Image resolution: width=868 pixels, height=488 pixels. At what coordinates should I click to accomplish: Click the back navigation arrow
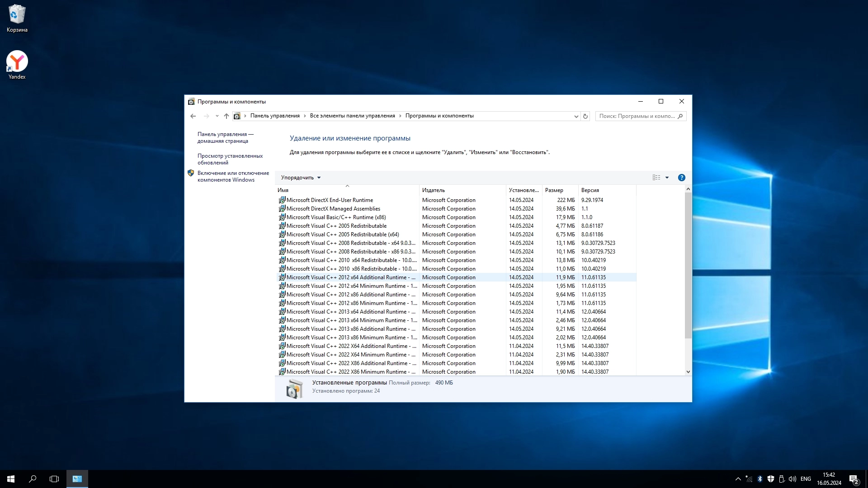(193, 116)
